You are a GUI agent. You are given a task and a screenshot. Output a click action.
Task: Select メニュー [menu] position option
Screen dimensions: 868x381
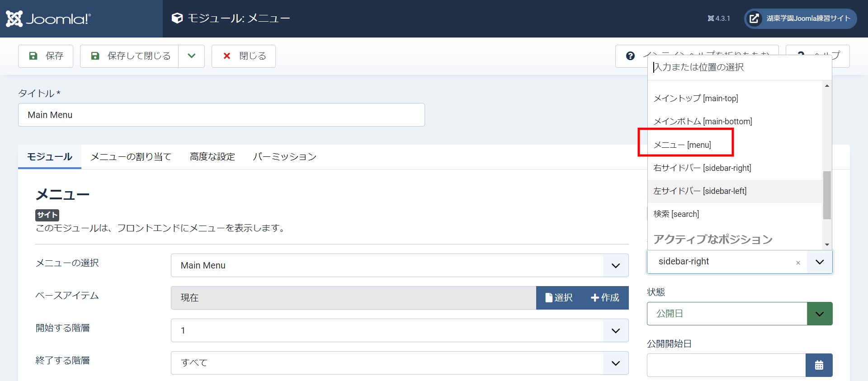coord(683,145)
